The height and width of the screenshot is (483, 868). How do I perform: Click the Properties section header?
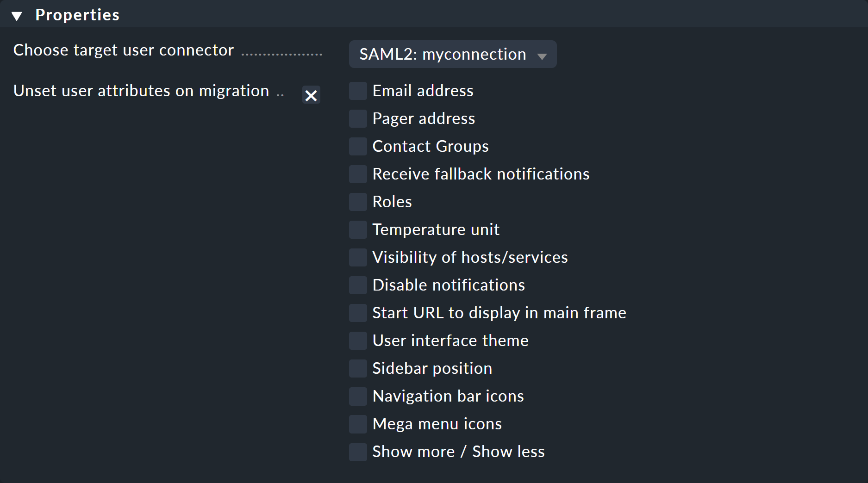coord(77,14)
